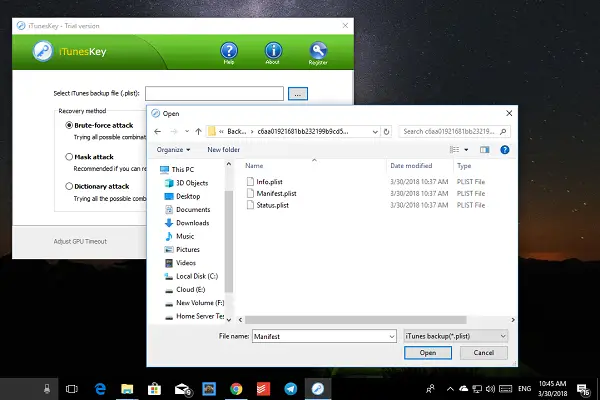Open the Organize menu
This screenshot has height=400, width=600.
tap(173, 150)
